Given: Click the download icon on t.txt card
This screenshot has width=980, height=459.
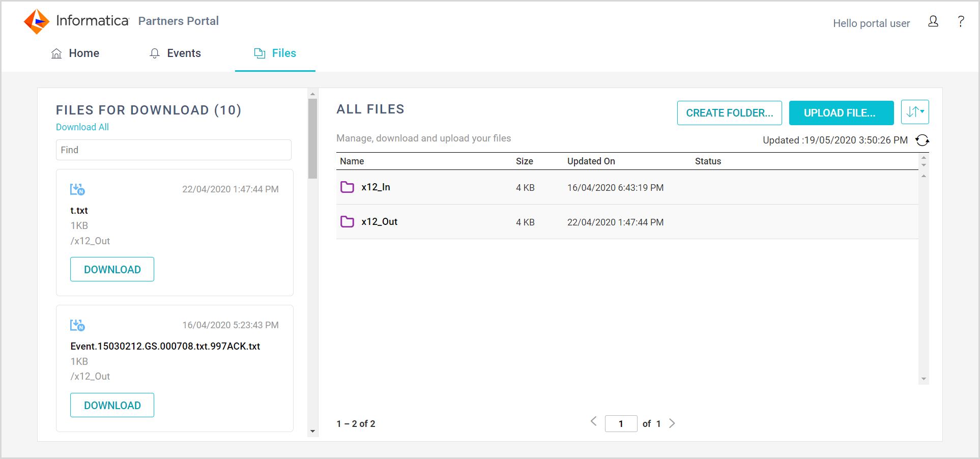Looking at the screenshot, I should pyautogui.click(x=77, y=189).
